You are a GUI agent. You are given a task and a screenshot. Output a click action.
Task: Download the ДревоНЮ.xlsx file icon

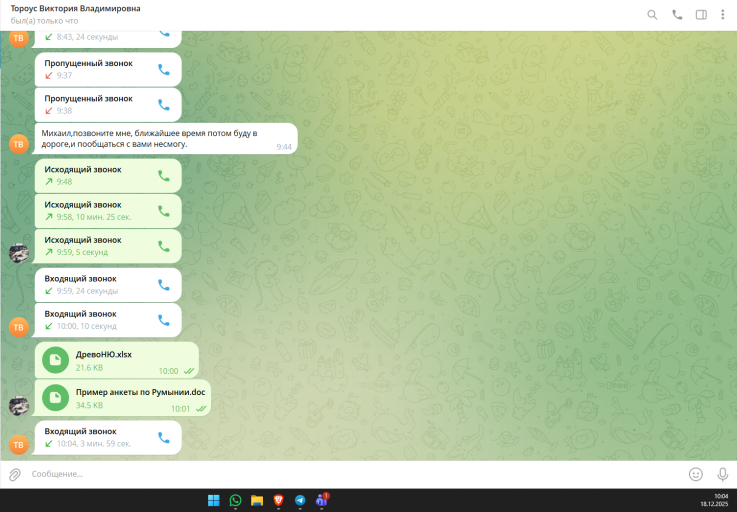(x=55, y=360)
